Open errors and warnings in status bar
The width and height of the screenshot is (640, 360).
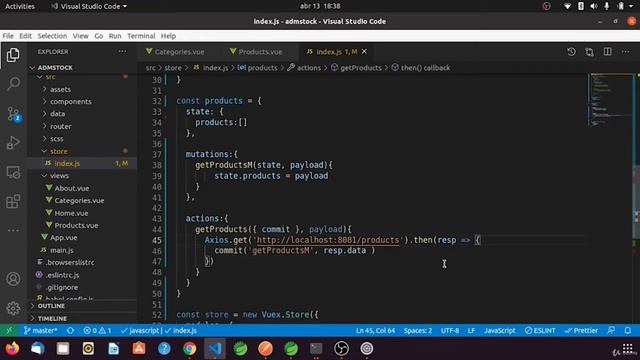pyautogui.click(x=97, y=330)
